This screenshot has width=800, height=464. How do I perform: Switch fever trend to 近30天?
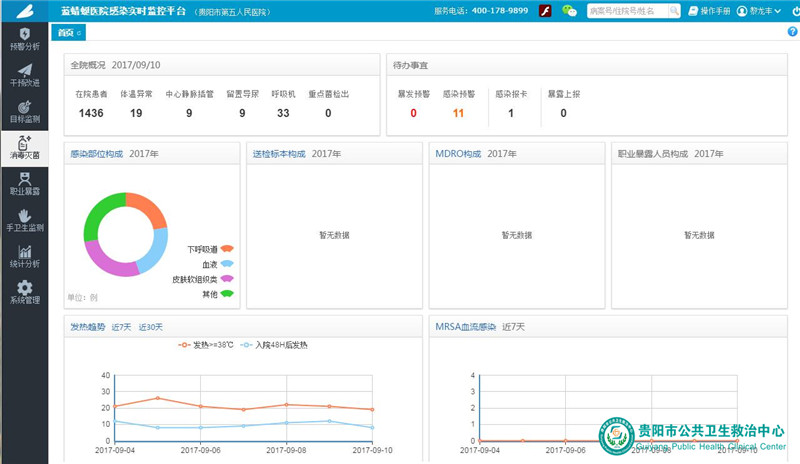click(x=150, y=327)
